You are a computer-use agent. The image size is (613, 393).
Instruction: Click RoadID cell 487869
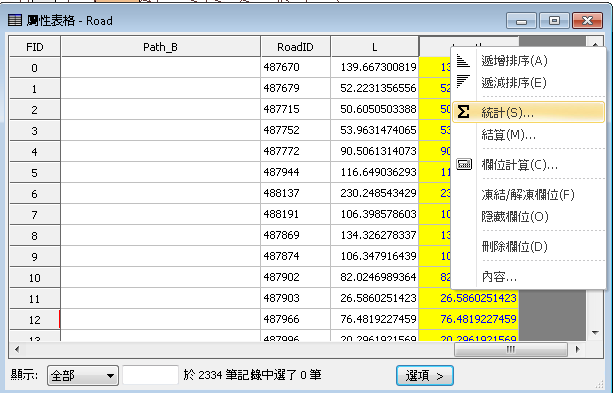(295, 235)
